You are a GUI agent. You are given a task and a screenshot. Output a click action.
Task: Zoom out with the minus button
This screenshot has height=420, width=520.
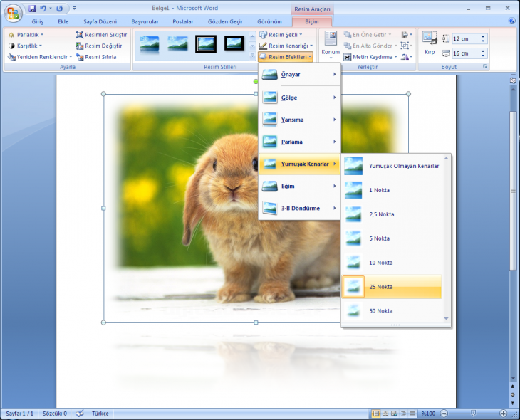tap(444, 414)
